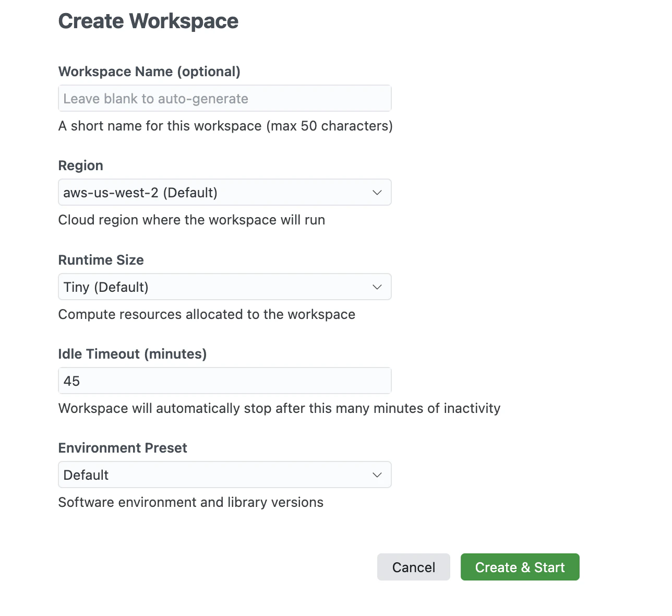Screen dimensions: 672x616
Task: Focus the Leave blank to auto-generate field
Action: (224, 98)
